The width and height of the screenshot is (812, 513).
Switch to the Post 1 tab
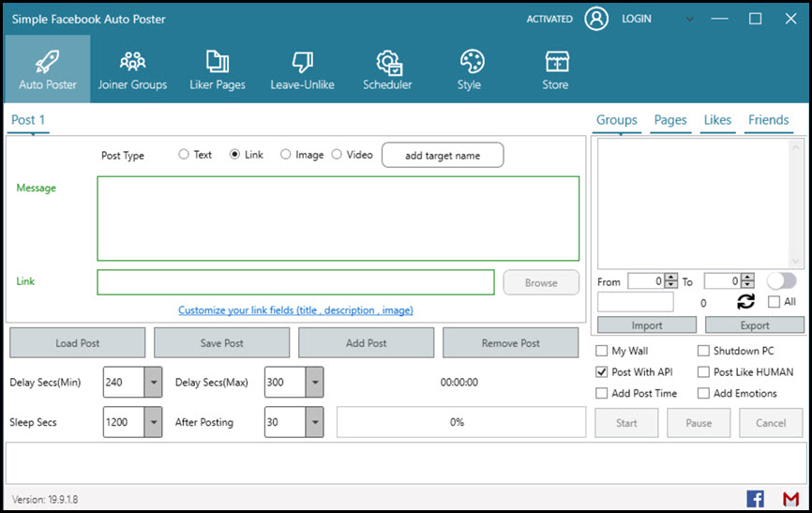pyautogui.click(x=28, y=120)
